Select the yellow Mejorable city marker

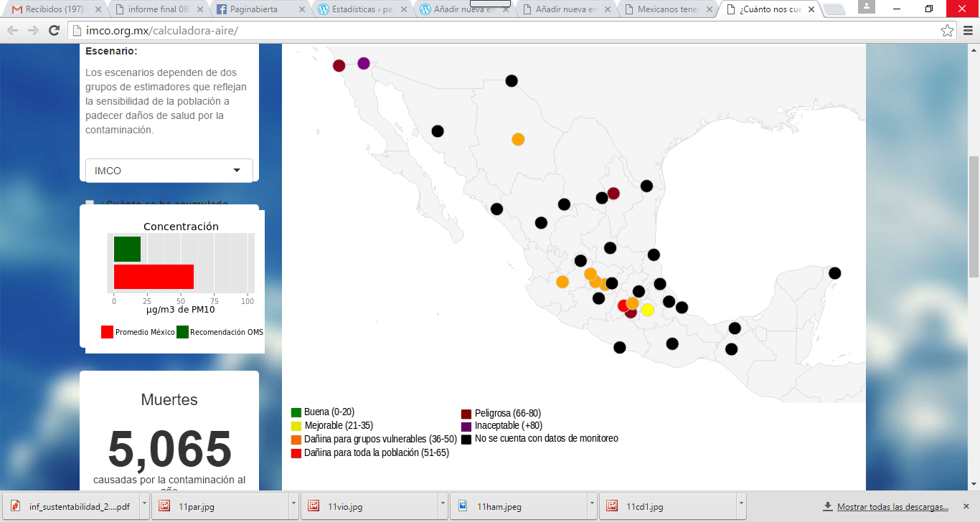[647, 310]
